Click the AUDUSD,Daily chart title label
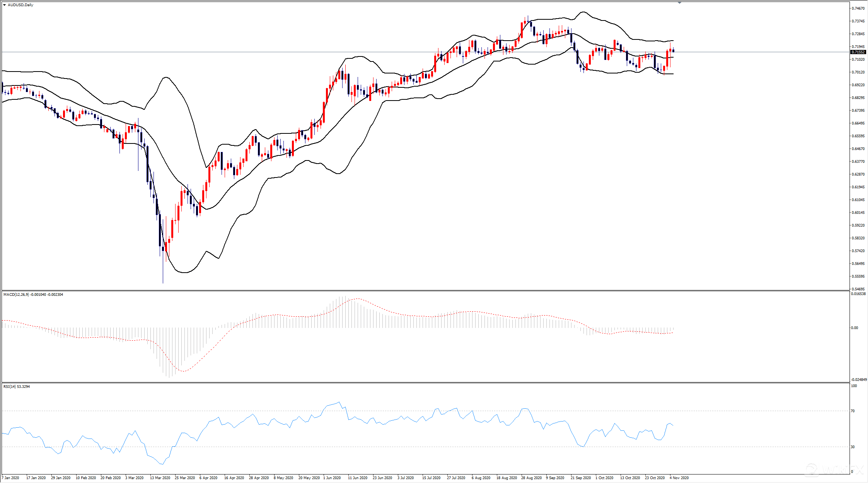 click(x=20, y=5)
